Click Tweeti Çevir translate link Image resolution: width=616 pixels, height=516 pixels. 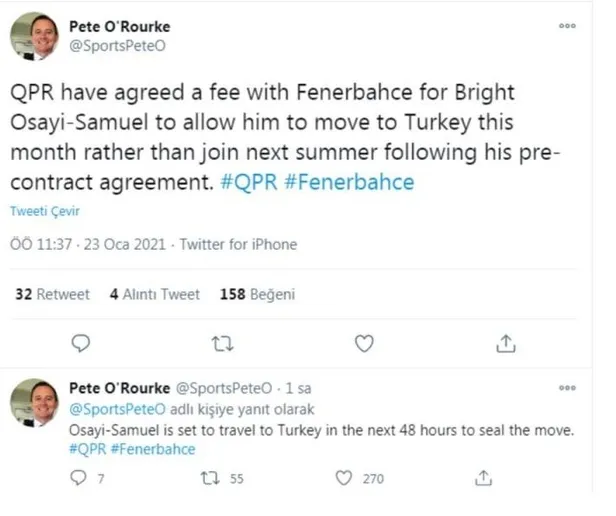pyautogui.click(x=45, y=212)
